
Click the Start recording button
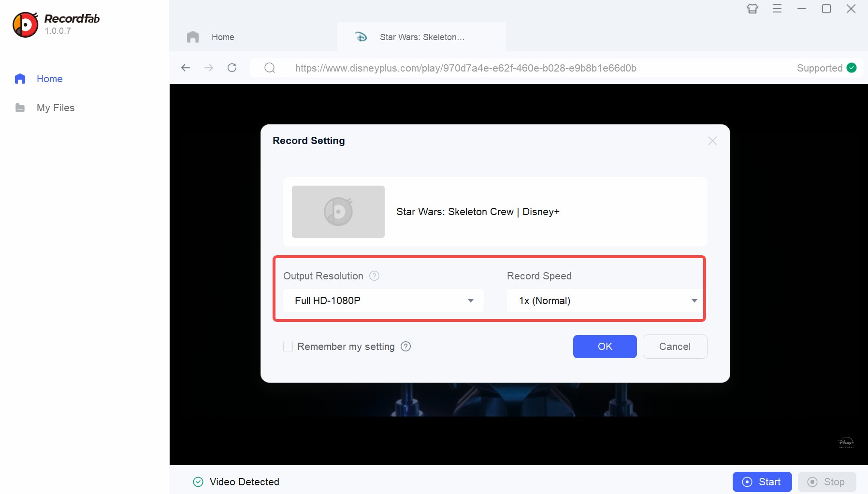point(762,482)
